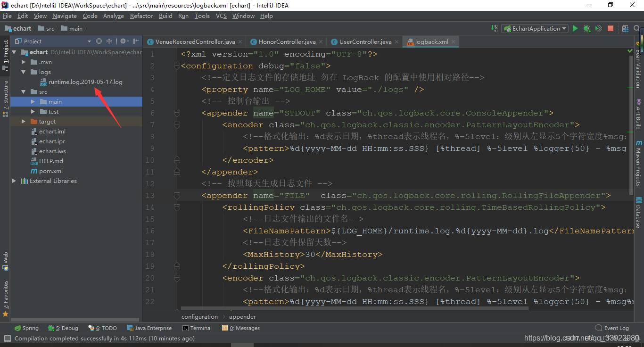
Task: Expand External Libraries node
Action: 14,181
